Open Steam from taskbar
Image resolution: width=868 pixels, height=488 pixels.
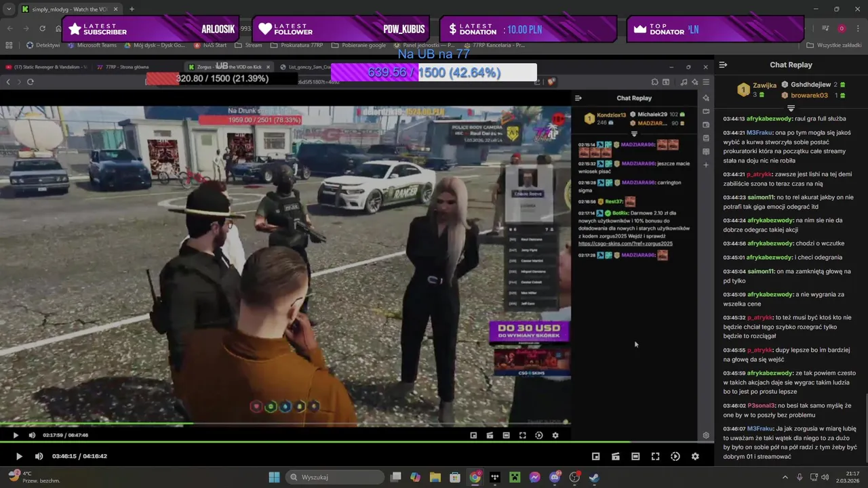click(594, 477)
